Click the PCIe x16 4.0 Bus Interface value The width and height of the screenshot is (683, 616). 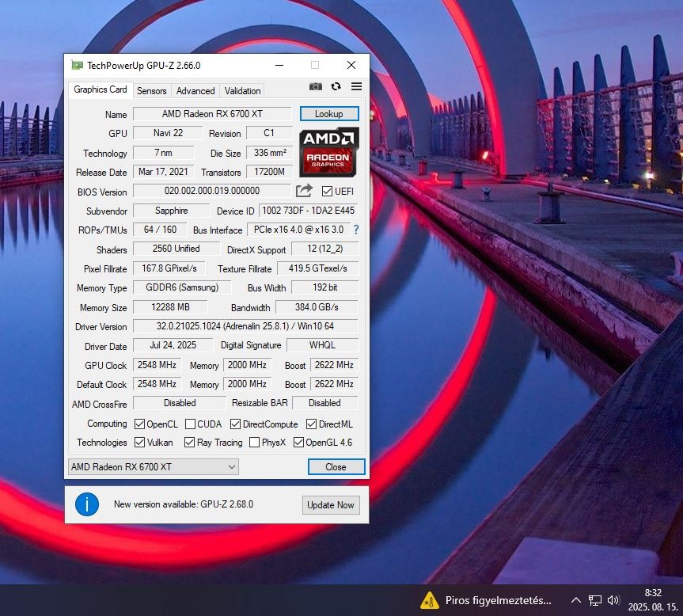(x=299, y=229)
